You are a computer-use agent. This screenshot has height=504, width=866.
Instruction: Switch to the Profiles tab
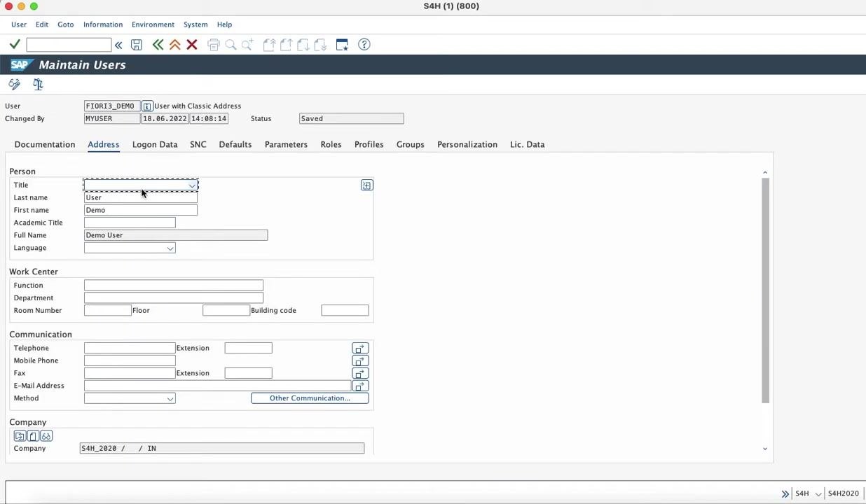[369, 145]
